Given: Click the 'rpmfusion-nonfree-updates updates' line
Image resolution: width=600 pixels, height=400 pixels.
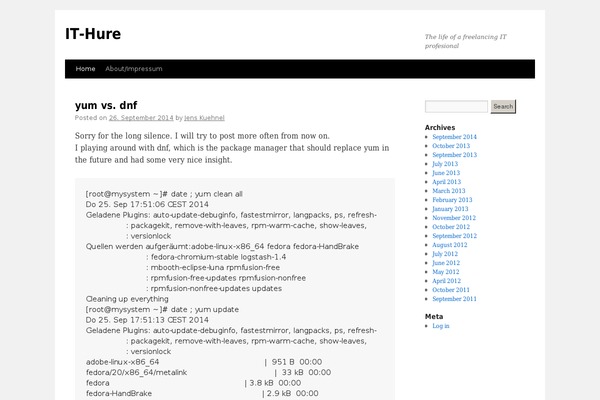Looking at the screenshot, I should tap(214, 289).
